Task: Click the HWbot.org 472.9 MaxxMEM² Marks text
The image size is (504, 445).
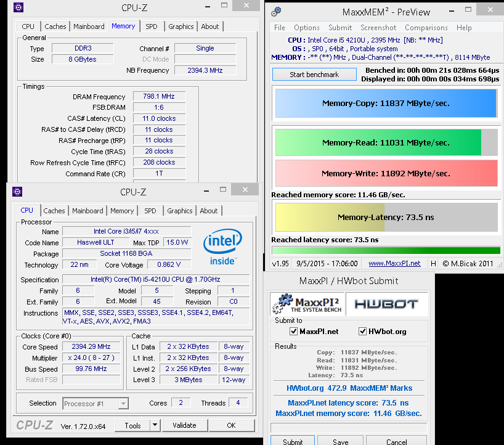Action: click(349, 388)
